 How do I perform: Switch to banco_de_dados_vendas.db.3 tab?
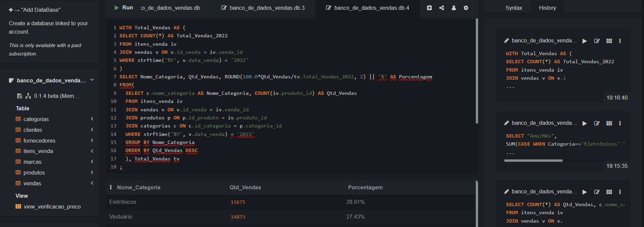coord(263,8)
